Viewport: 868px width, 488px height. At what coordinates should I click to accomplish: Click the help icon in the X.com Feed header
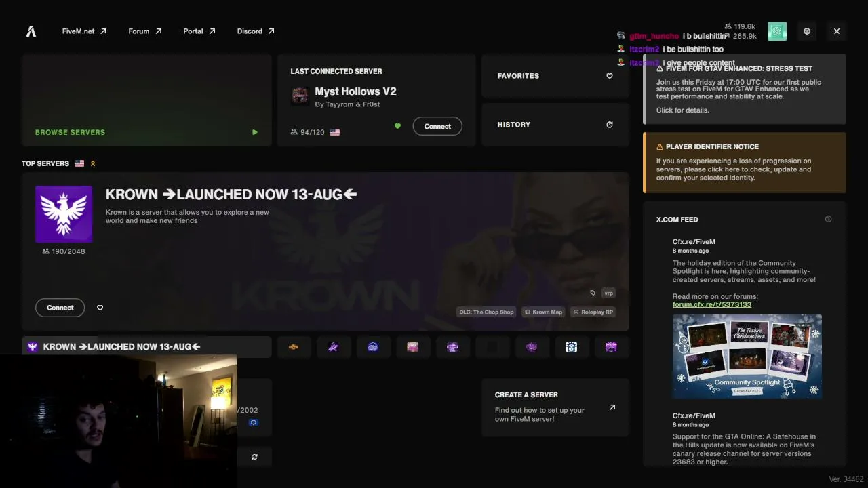click(828, 219)
